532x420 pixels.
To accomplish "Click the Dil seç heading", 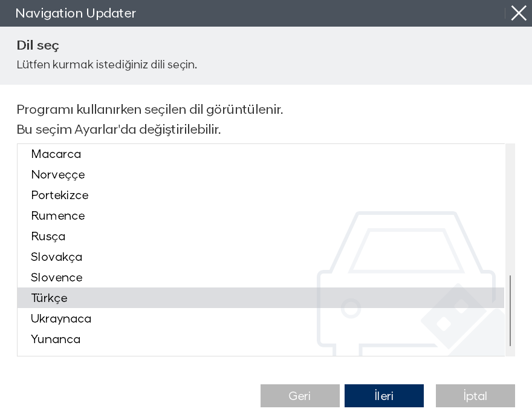I will click(x=38, y=45).
